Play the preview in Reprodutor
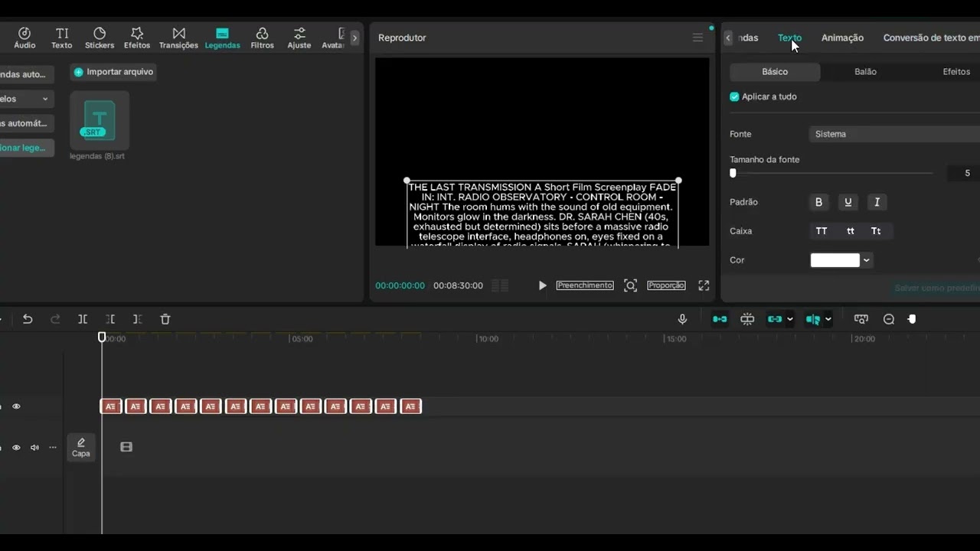This screenshot has height=551, width=980. 542,285
